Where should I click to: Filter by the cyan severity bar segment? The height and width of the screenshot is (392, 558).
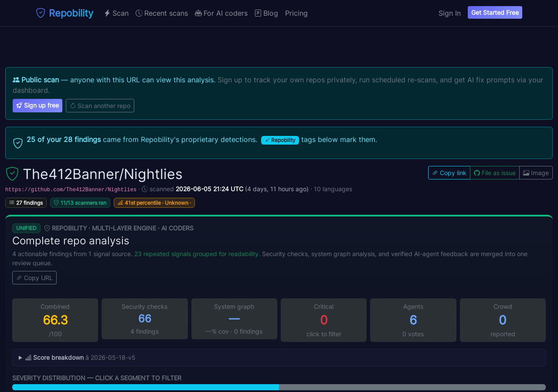point(146,387)
